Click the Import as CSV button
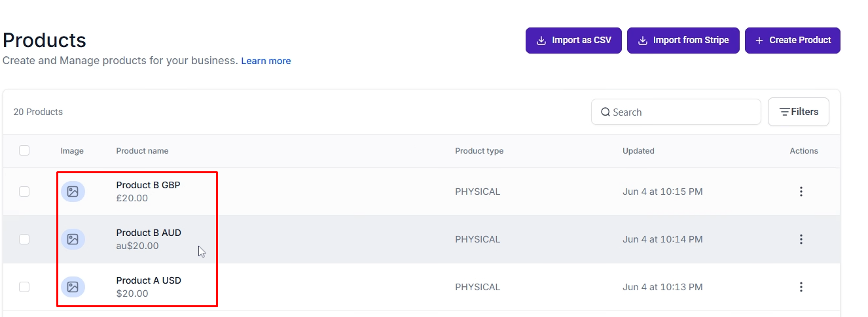Viewport: 868px width, 317px height. click(x=573, y=41)
